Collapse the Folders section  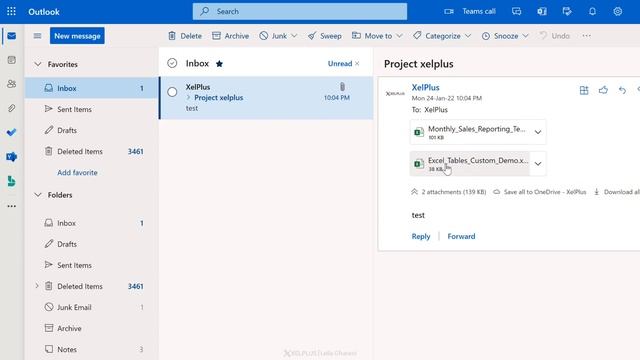38,195
